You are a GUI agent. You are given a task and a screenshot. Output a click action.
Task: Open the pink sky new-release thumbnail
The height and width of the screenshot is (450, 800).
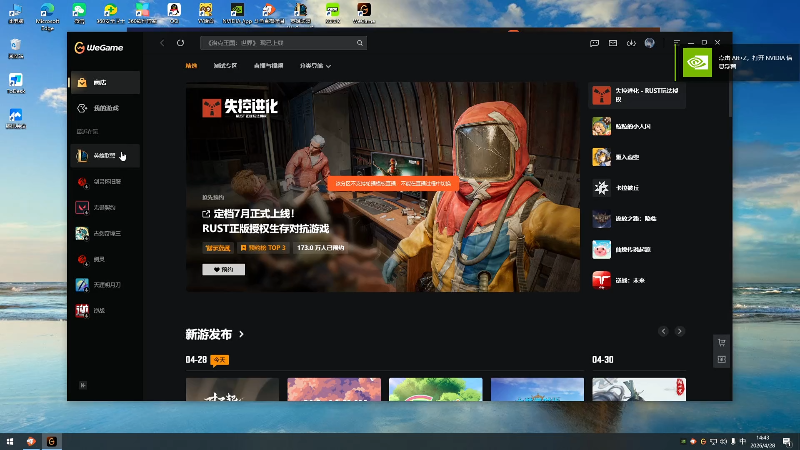334,389
